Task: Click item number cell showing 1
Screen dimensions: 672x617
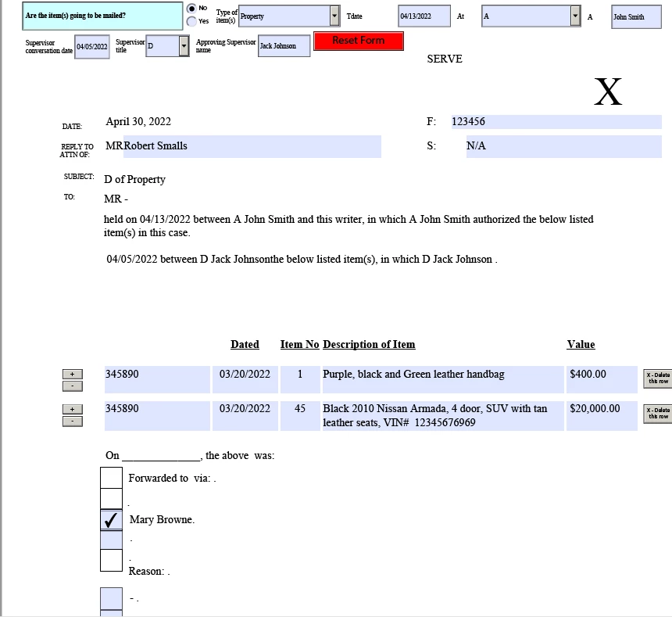Action: coord(300,379)
